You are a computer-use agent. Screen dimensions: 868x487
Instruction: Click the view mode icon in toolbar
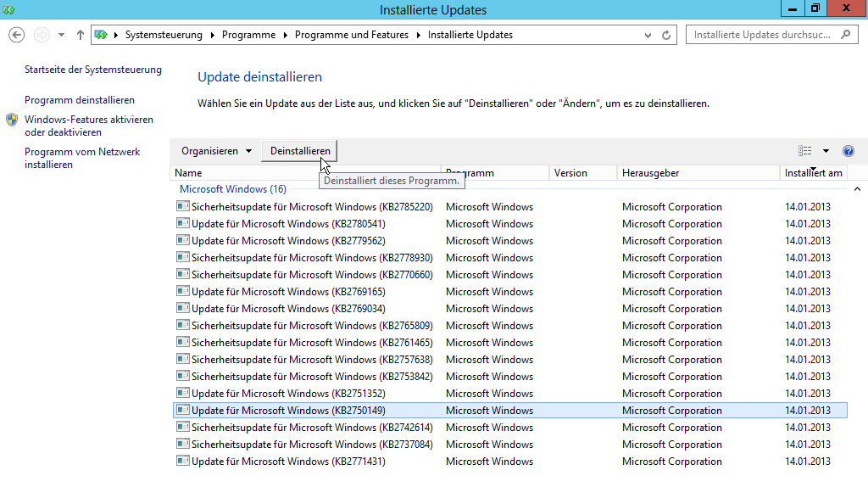[x=805, y=151]
